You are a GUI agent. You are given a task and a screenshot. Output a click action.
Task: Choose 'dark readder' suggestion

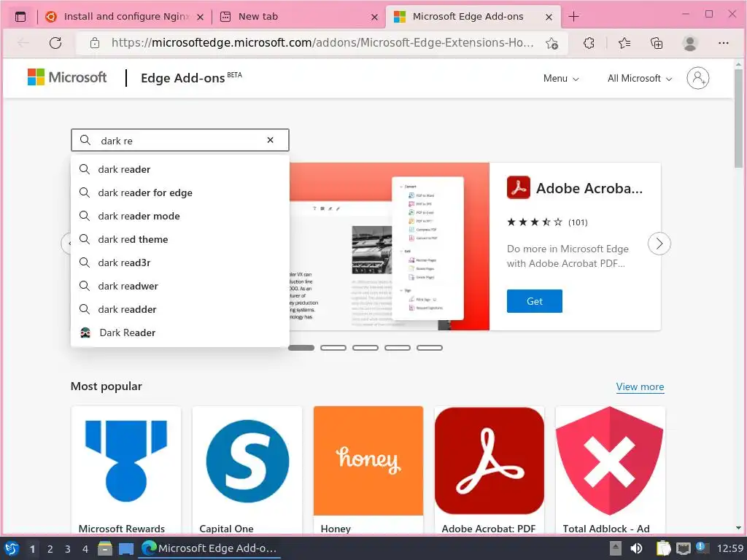coord(180,309)
